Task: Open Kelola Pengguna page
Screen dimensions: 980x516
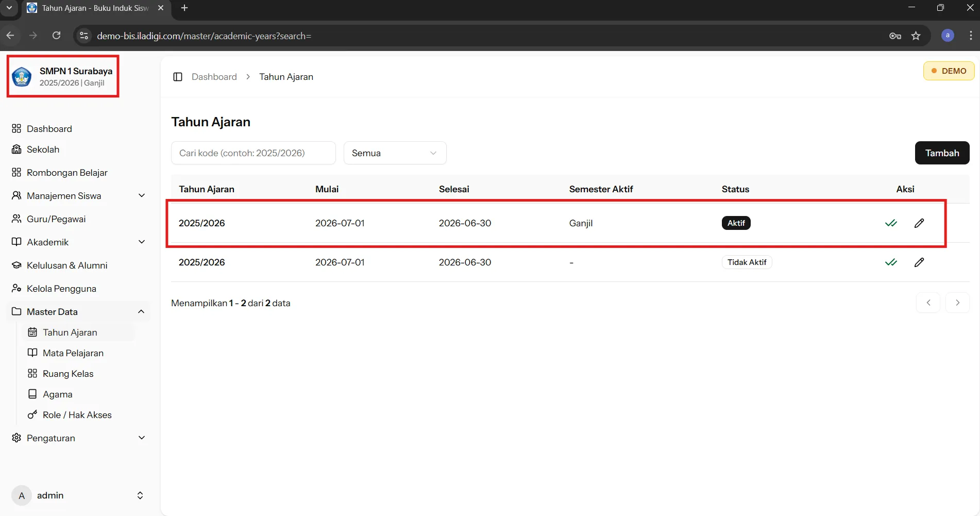Action: (x=61, y=289)
